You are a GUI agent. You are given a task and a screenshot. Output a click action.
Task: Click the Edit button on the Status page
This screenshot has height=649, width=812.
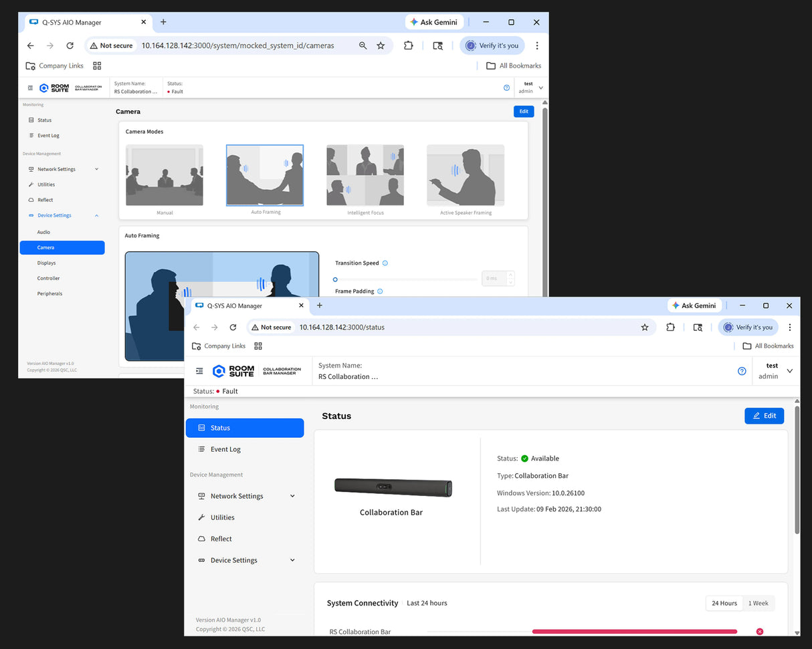coord(764,416)
